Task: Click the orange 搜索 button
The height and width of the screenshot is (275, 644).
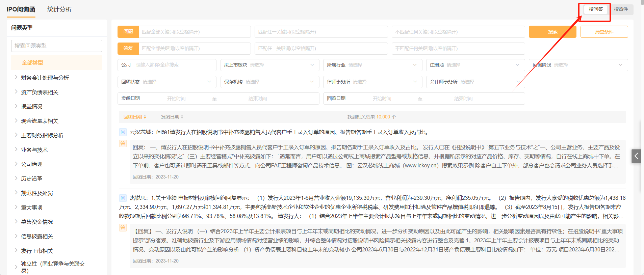Action: click(x=552, y=32)
